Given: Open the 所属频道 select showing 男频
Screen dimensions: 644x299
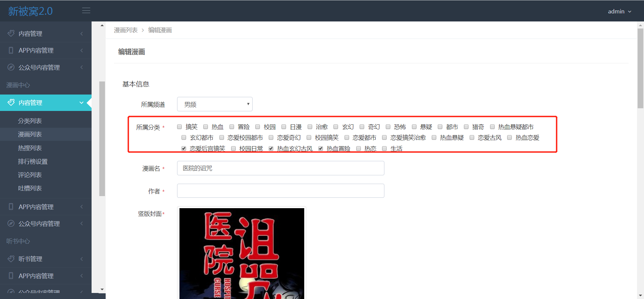Looking at the screenshot, I should 215,104.
